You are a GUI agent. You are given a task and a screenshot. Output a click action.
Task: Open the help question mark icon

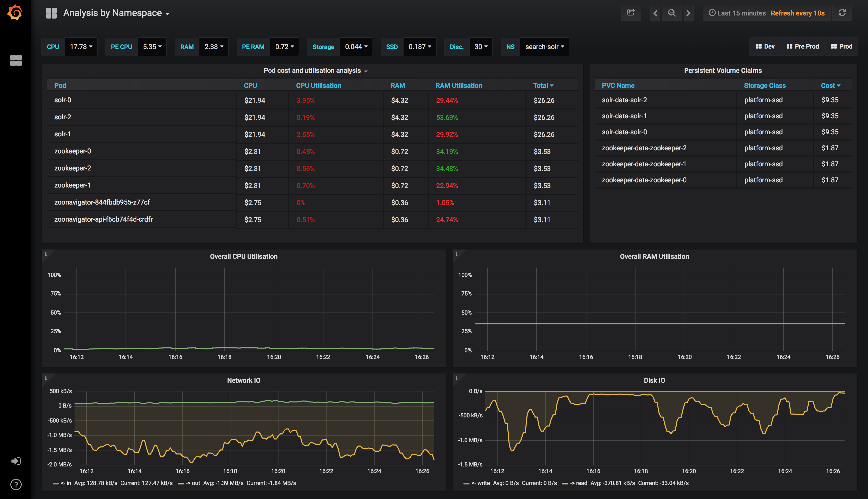point(16,485)
